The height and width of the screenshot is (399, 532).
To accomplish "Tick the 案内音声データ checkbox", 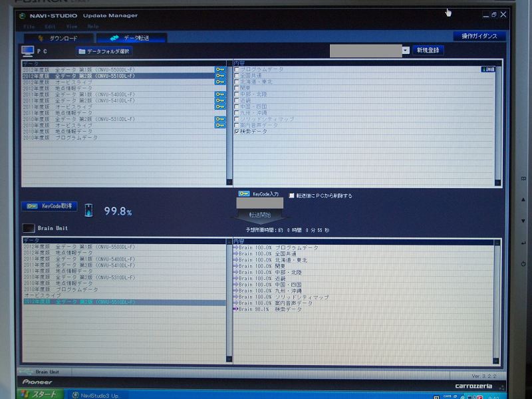I will point(237,125).
